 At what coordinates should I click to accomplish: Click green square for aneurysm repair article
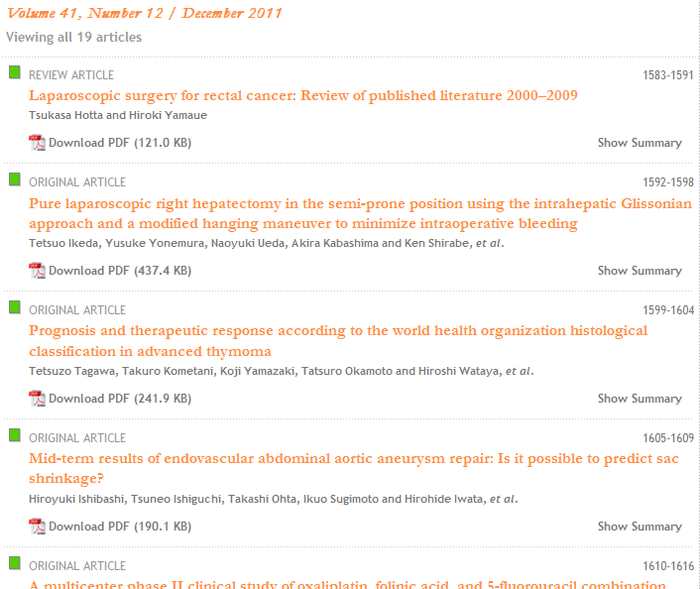(15, 435)
